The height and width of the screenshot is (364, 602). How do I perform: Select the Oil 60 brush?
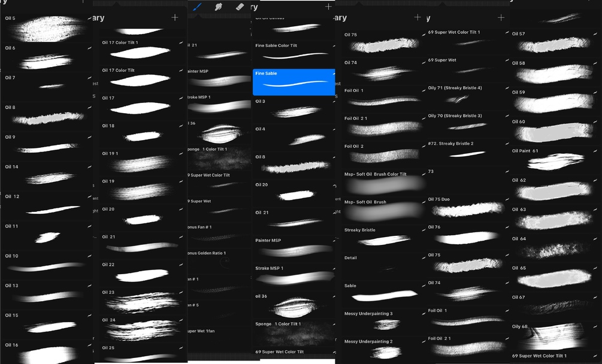point(555,131)
